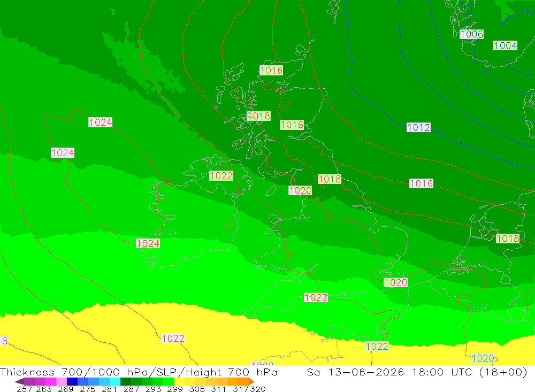Click the 1020 label at the bottom right

pos(483,358)
